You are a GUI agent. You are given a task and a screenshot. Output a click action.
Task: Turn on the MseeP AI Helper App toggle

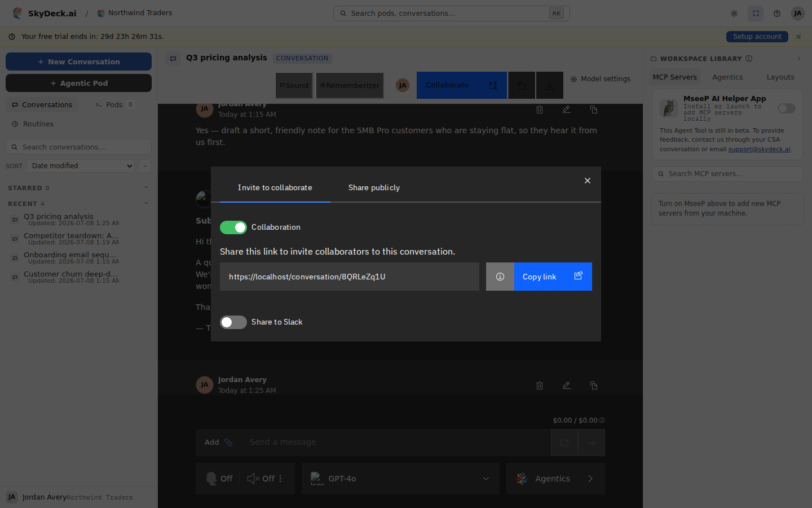(786, 108)
